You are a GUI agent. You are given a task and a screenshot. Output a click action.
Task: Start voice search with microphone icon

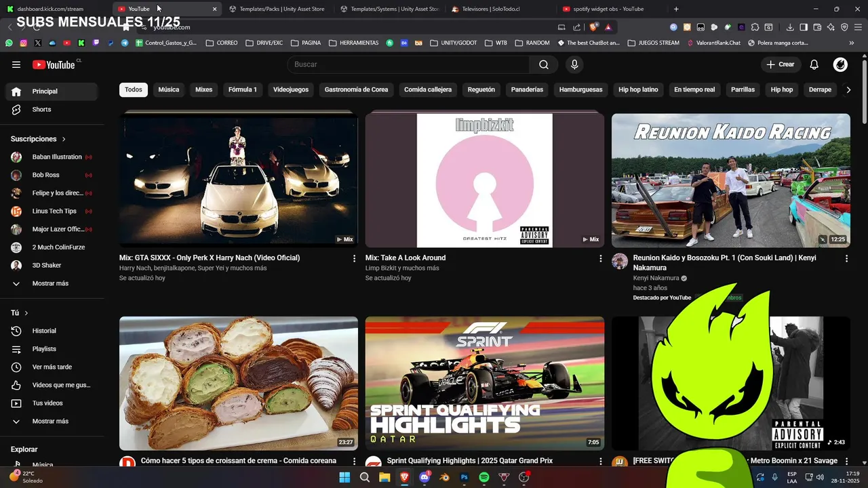click(x=574, y=64)
